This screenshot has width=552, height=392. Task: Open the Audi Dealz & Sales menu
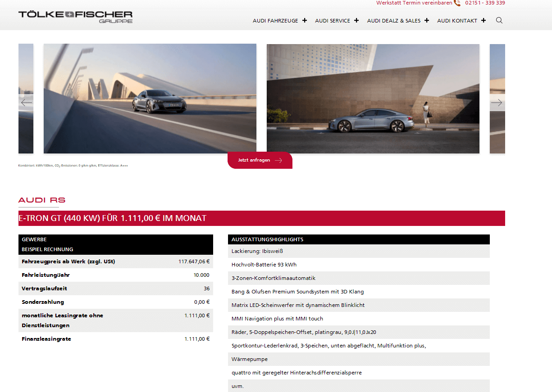pos(394,21)
